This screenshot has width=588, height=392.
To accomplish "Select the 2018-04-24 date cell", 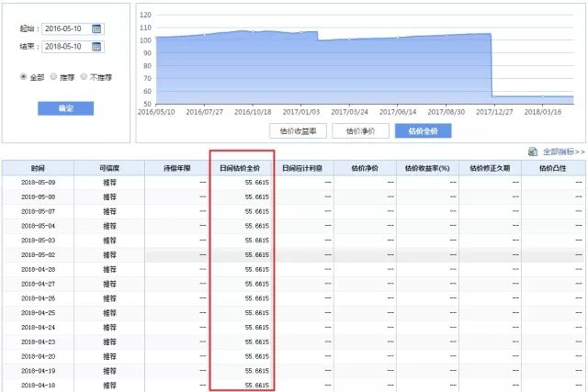I will click(x=39, y=327).
